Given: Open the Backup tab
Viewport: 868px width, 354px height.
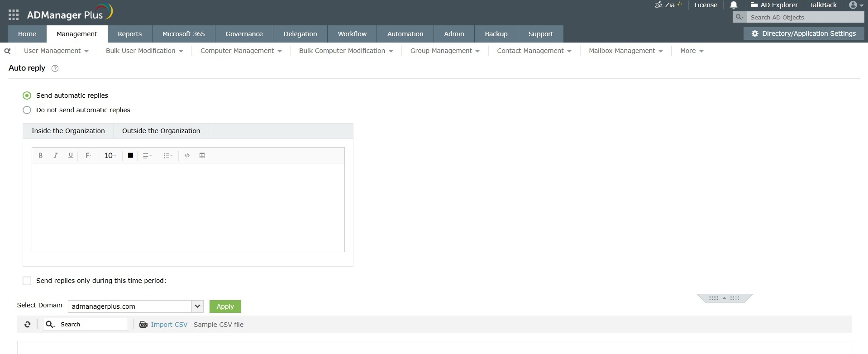Looking at the screenshot, I should (x=496, y=34).
